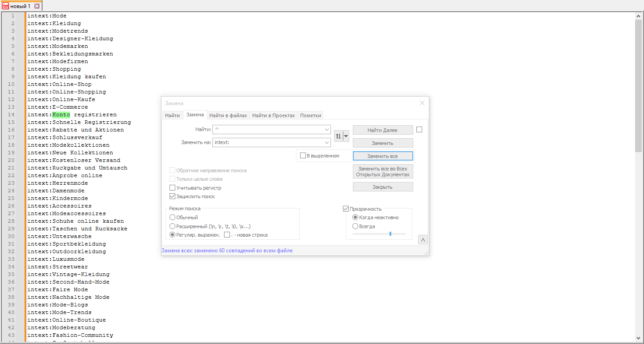The width and height of the screenshot is (644, 344).
Task: Click the dialog resize grip corner
Action: (x=426, y=253)
